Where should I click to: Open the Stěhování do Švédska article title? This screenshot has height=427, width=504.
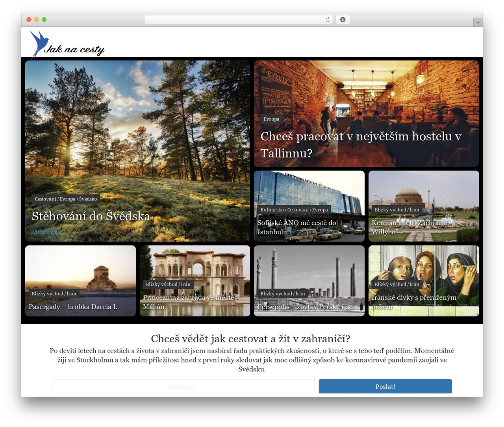(x=91, y=216)
